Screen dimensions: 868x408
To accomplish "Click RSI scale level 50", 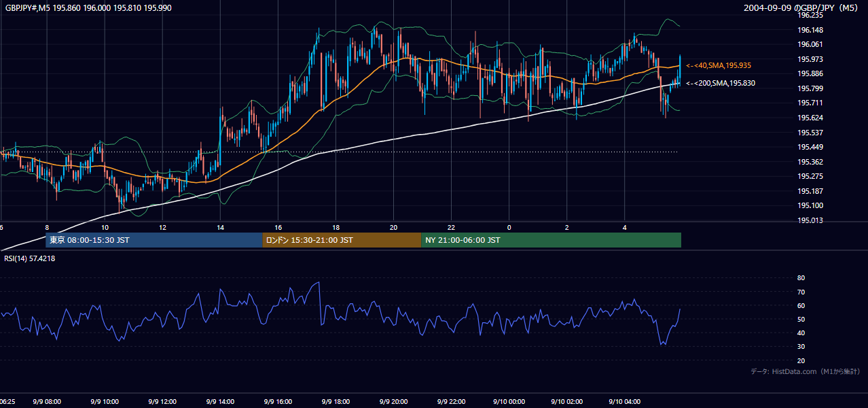I will coord(801,319).
